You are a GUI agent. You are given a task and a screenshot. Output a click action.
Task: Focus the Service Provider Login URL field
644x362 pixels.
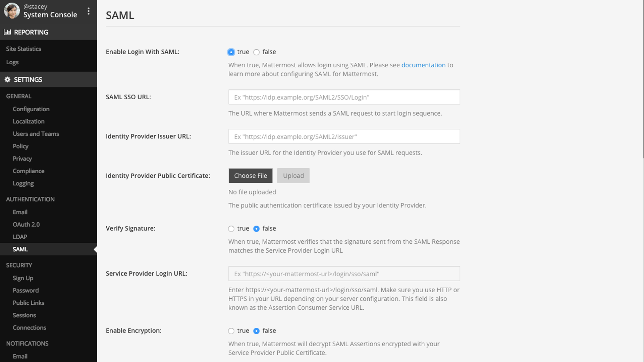point(344,274)
